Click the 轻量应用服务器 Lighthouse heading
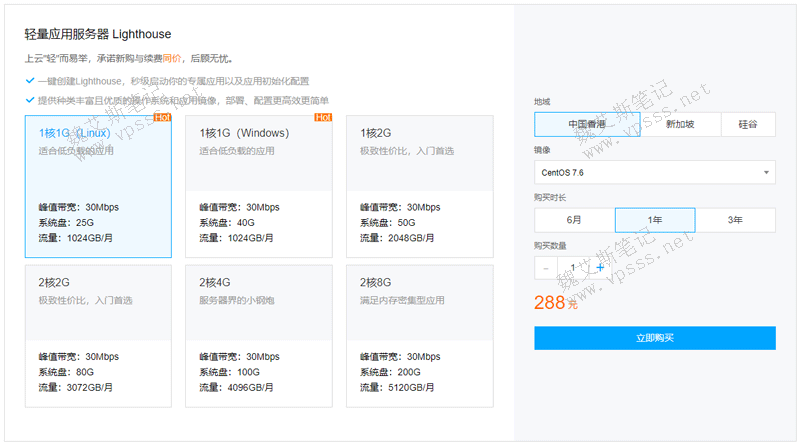 click(98, 34)
